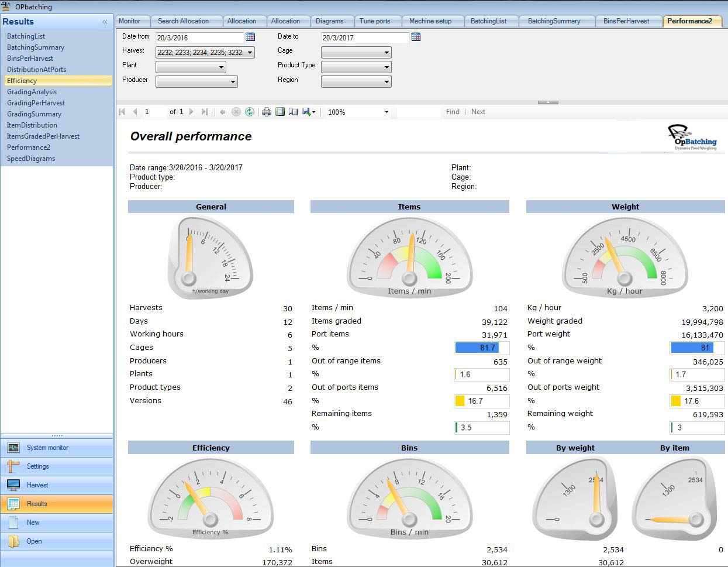Screen dimensions: 728x567
Task: Click back to parent report arrow
Action: click(223, 112)
